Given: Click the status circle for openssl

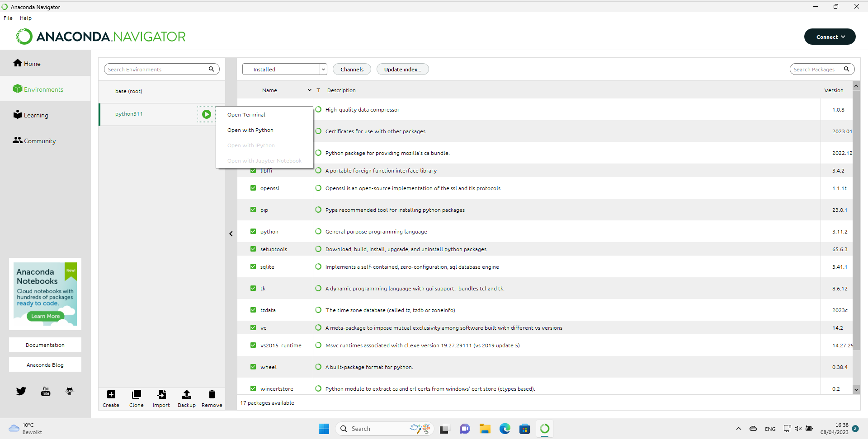Looking at the screenshot, I should point(318,188).
